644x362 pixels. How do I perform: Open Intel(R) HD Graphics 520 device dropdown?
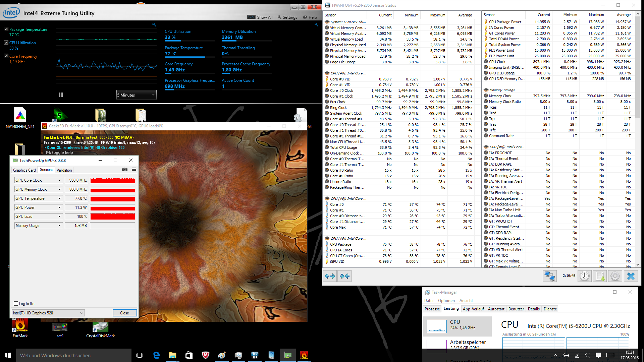(48, 313)
